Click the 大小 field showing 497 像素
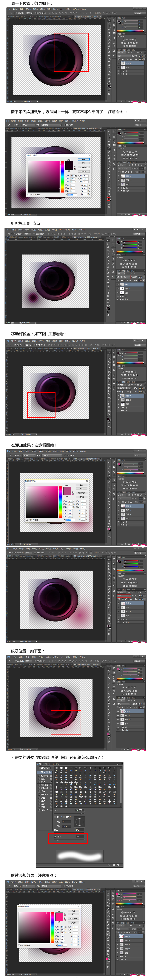The height and width of the screenshot is (980, 151). (x=80, y=810)
